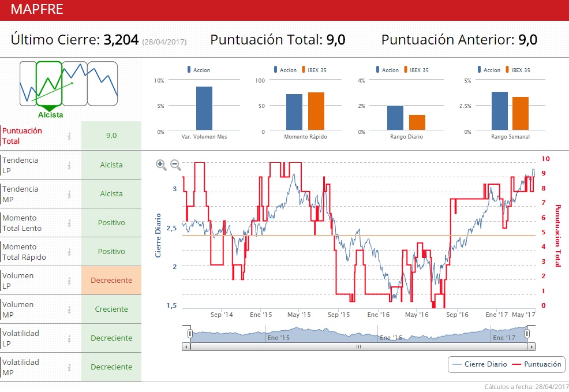Image resolution: width=569 pixels, height=392 pixels.
Task: Toggle IBEX 35 legend in Rango Diario chart
Action: pyautogui.click(x=416, y=70)
